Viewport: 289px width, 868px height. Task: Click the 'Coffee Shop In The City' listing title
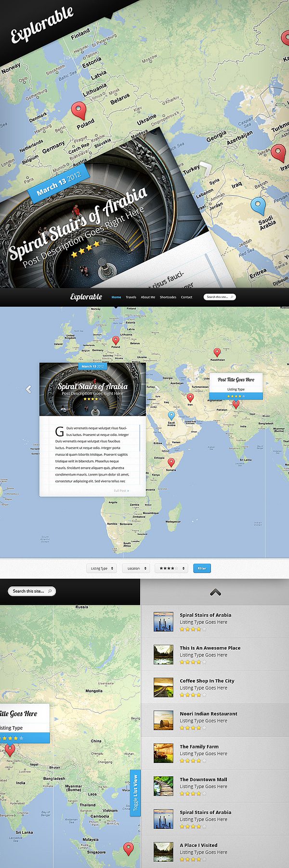pyautogui.click(x=207, y=680)
